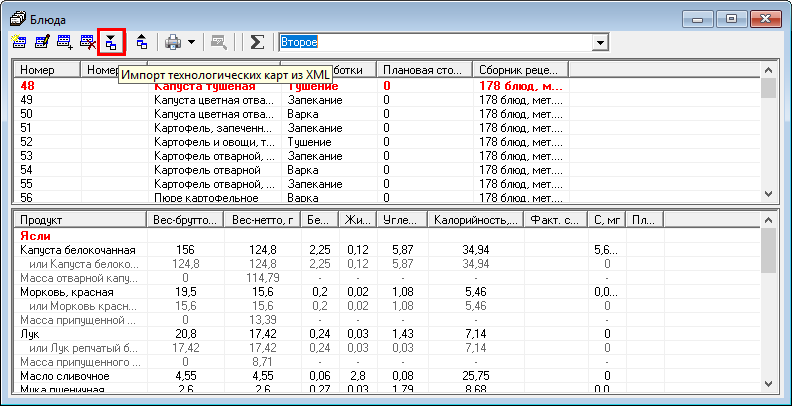Expand the 'Второе' category combo box
Image resolution: width=792 pixels, height=406 pixels.
tap(600, 43)
